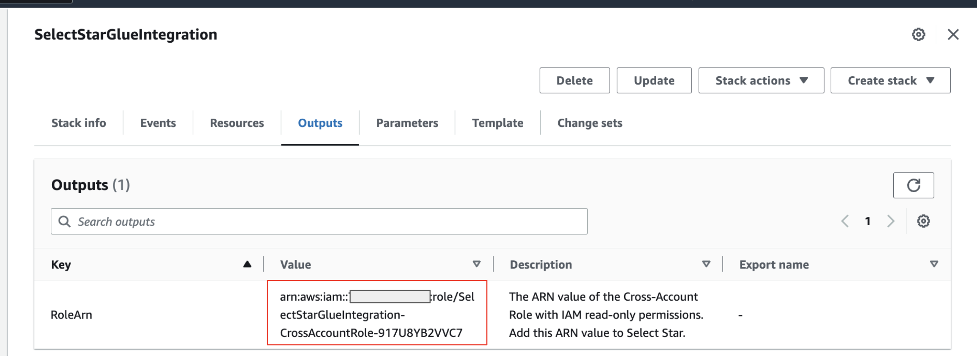Sort by Description column
This screenshot has width=980, height=359.
[x=706, y=264]
